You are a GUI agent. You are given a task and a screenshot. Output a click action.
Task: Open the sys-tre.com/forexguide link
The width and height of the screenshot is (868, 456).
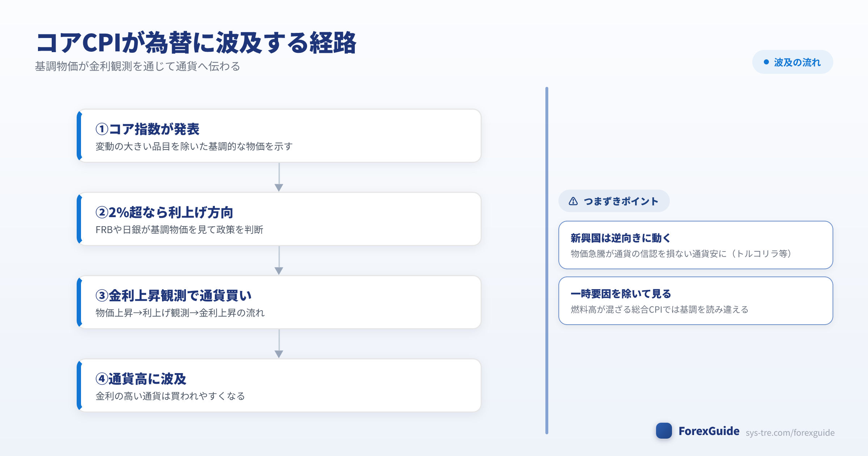790,432
